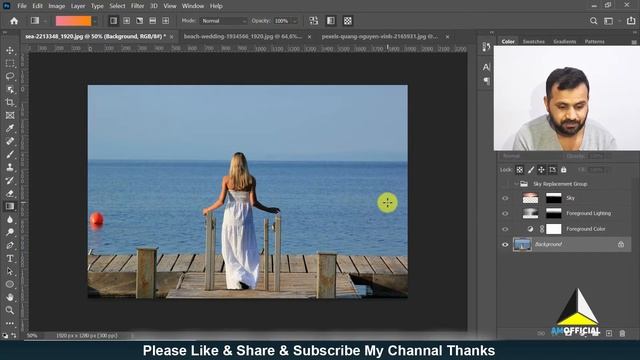The image size is (640, 360).
Task: Choose Reflected Gradient style icon
Action: tap(153, 21)
